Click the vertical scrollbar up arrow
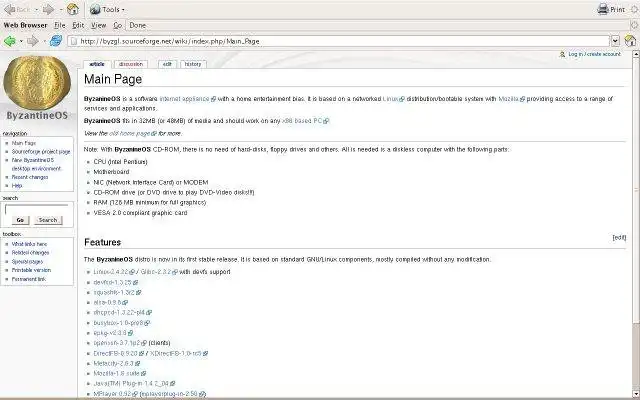 (636, 54)
